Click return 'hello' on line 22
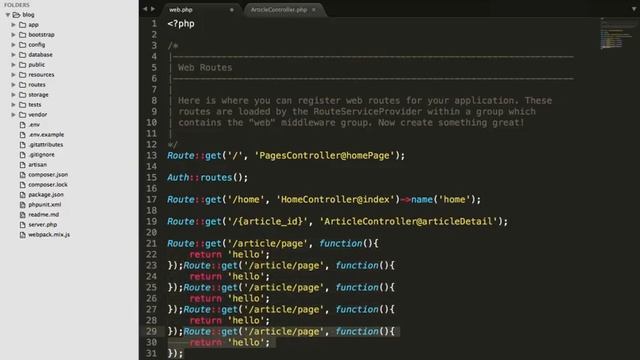 (229, 255)
